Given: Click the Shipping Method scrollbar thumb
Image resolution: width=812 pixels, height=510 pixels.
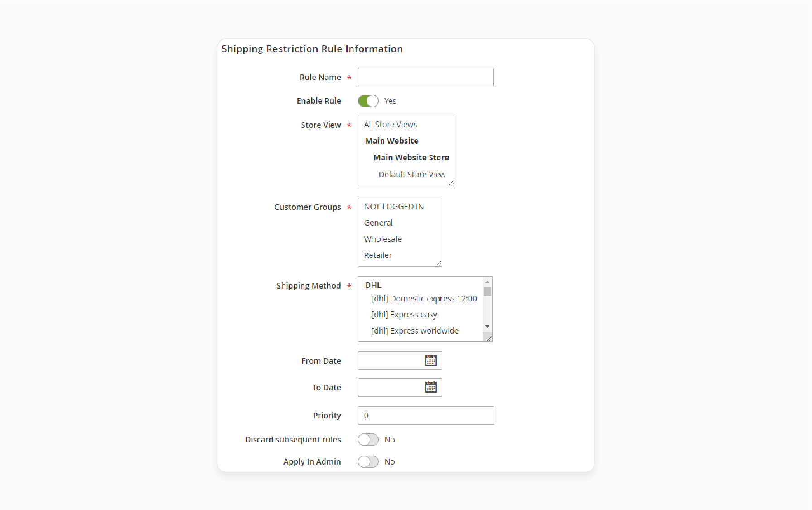Looking at the screenshot, I should (x=488, y=291).
